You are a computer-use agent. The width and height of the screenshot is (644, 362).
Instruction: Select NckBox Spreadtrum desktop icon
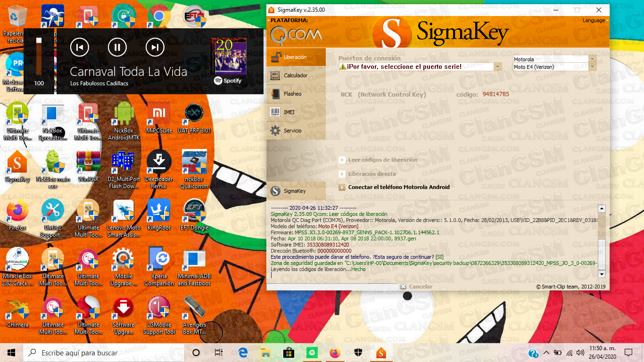(53, 121)
